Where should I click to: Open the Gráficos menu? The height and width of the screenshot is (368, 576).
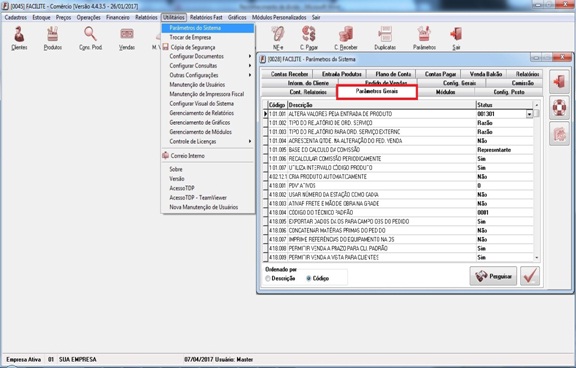click(x=237, y=17)
